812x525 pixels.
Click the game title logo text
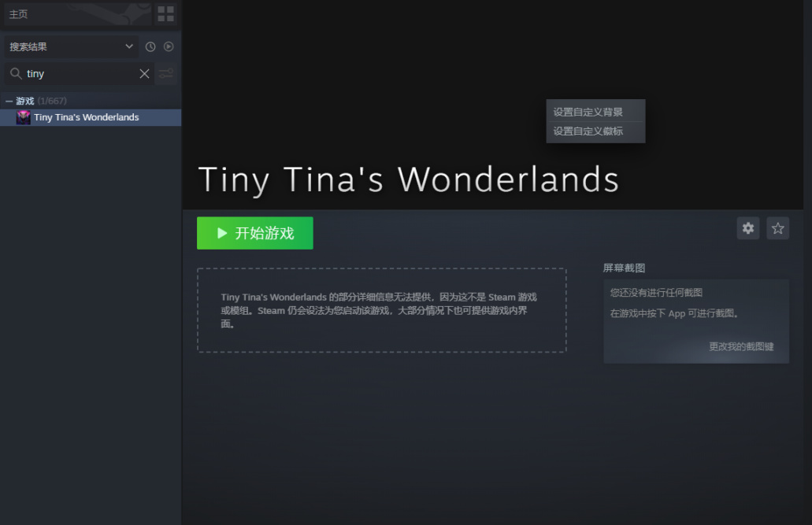click(409, 179)
